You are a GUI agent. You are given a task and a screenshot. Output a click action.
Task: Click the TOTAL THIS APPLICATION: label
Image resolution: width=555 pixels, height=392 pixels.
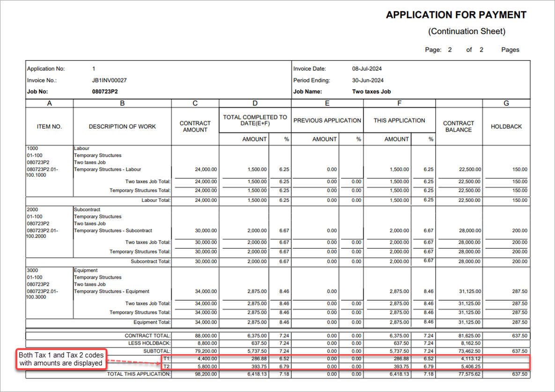point(139,374)
